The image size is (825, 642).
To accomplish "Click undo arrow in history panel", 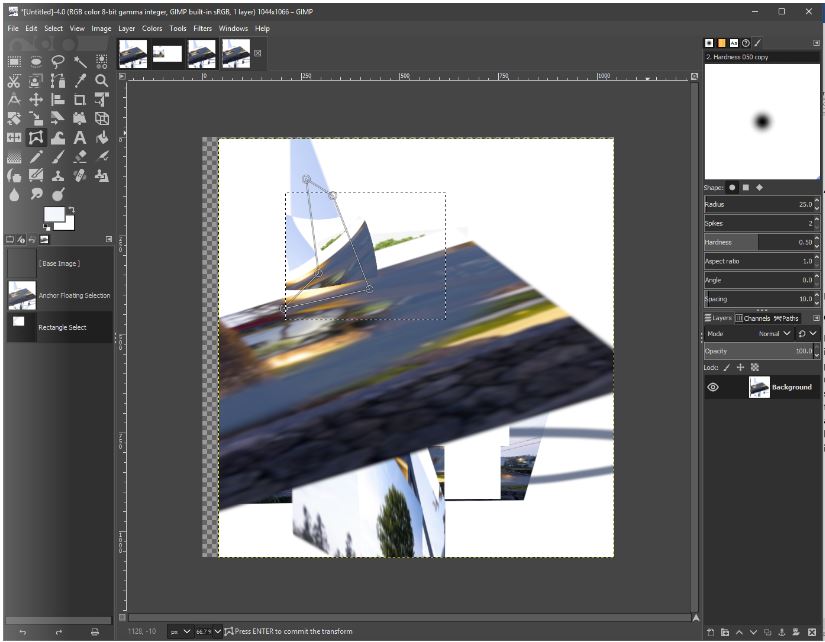I will click(23, 632).
